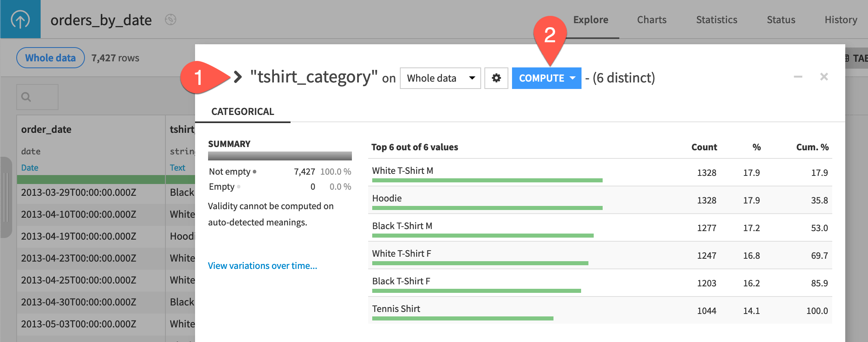Switch to the Charts tab
Screen dimensions: 868x342
652,20
